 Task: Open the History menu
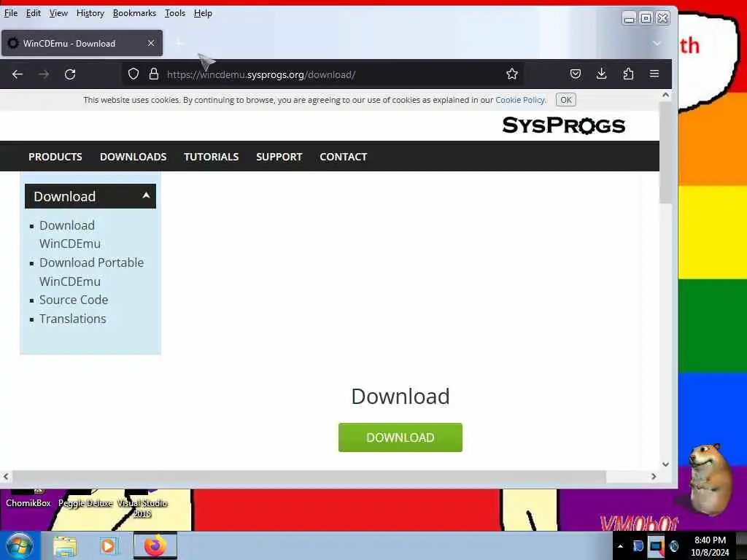pyautogui.click(x=90, y=13)
